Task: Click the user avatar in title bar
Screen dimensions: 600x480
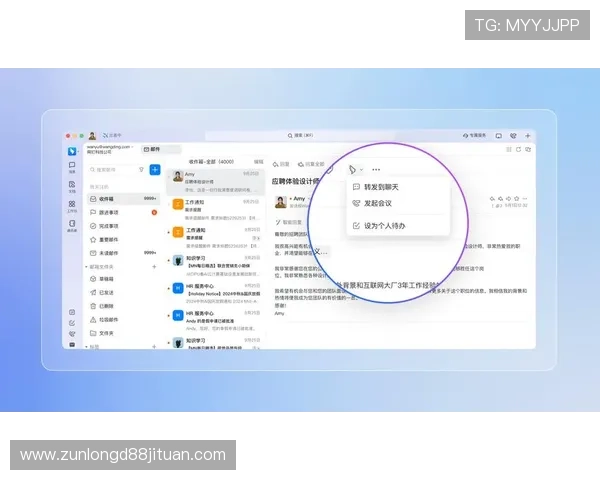Action: pyautogui.click(x=92, y=136)
